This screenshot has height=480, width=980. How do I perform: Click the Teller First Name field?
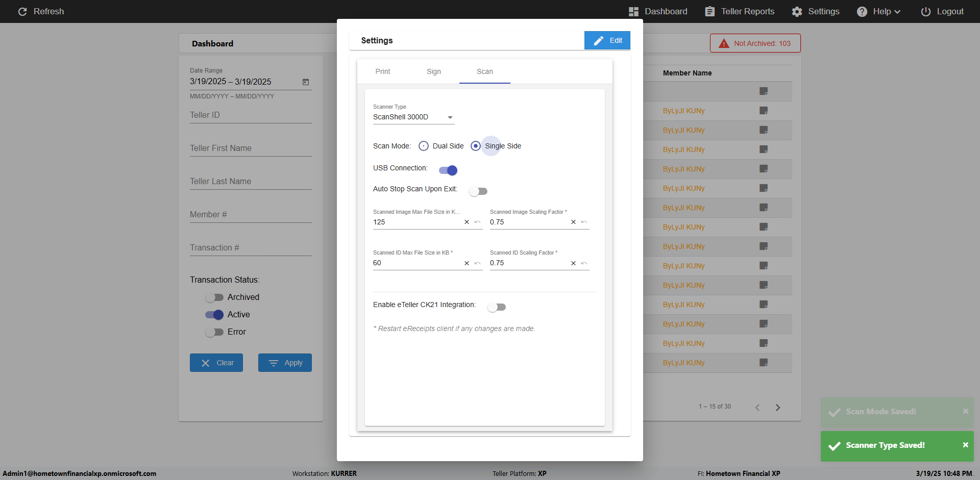tap(251, 148)
